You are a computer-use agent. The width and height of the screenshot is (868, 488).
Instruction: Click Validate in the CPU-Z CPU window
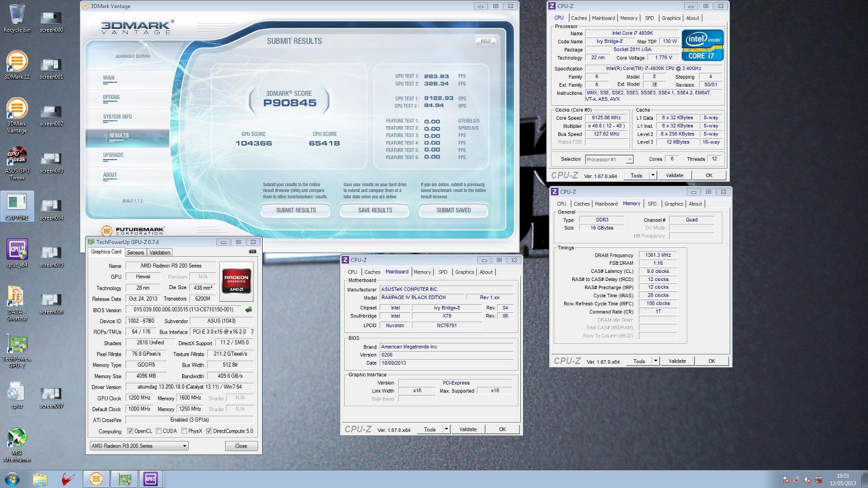(675, 175)
